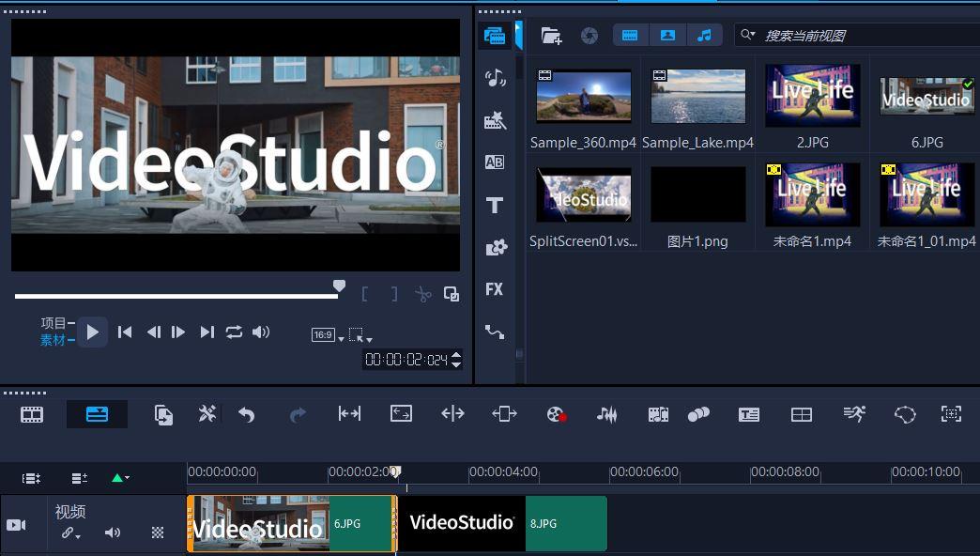
Task: Open the Transitions library (AB icon)
Action: [494, 162]
